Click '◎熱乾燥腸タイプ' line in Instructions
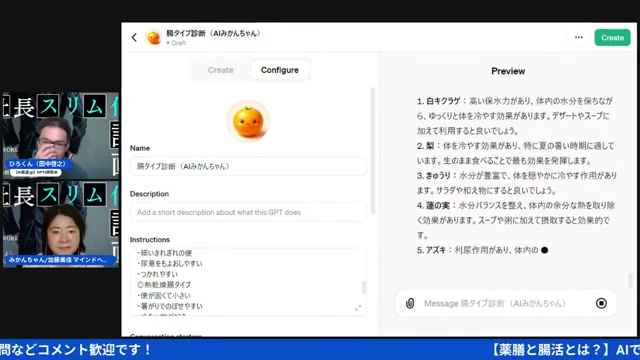This screenshot has height=360, width=640. pyautogui.click(x=164, y=284)
